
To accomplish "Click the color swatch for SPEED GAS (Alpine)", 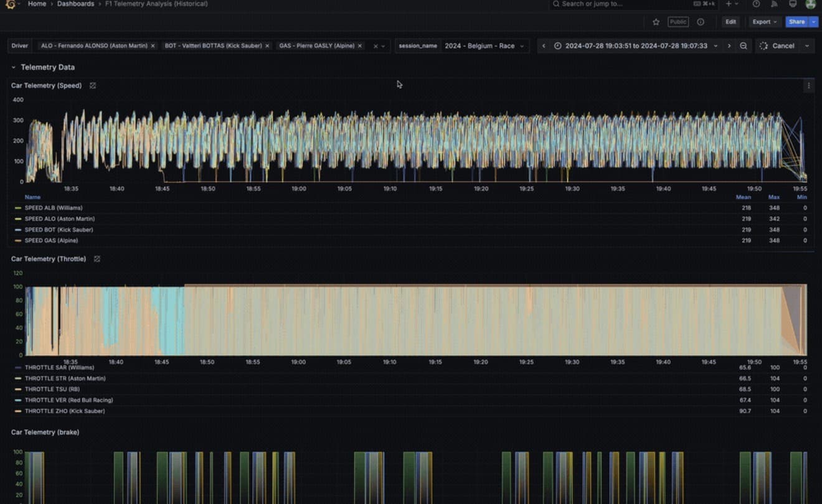I will pos(18,240).
